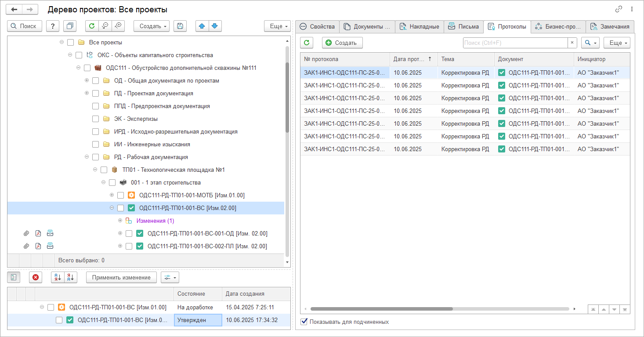Image resolution: width=644 pixels, height=337 pixels.
Task: Click the blue move-down arrow button
Action: 215,26
